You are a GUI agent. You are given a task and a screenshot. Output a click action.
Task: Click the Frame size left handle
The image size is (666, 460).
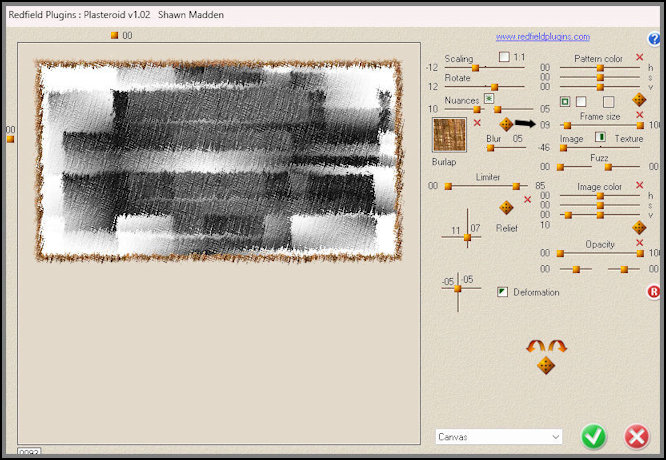[x=567, y=125]
